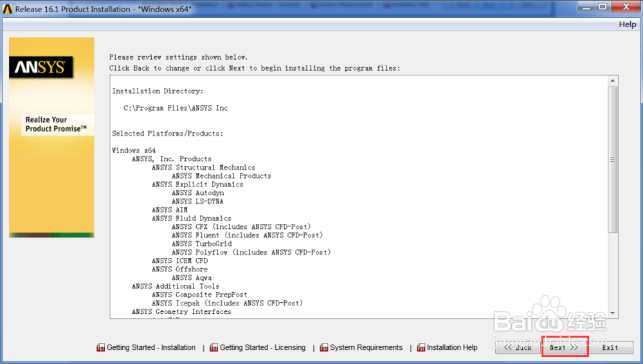Click 'ANSYS Geometry Interfaces' line
643x364 pixels.
point(181,311)
